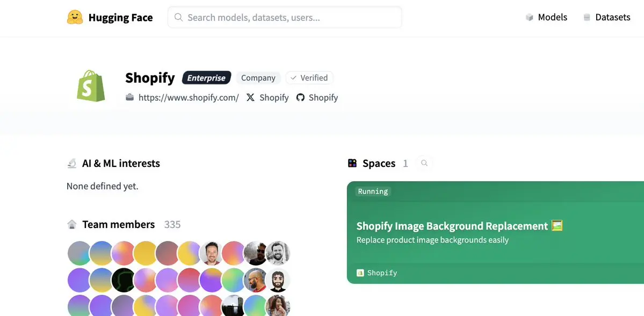The width and height of the screenshot is (644, 316).
Task: Click the Hugging Face emoji logo
Action: (75, 17)
